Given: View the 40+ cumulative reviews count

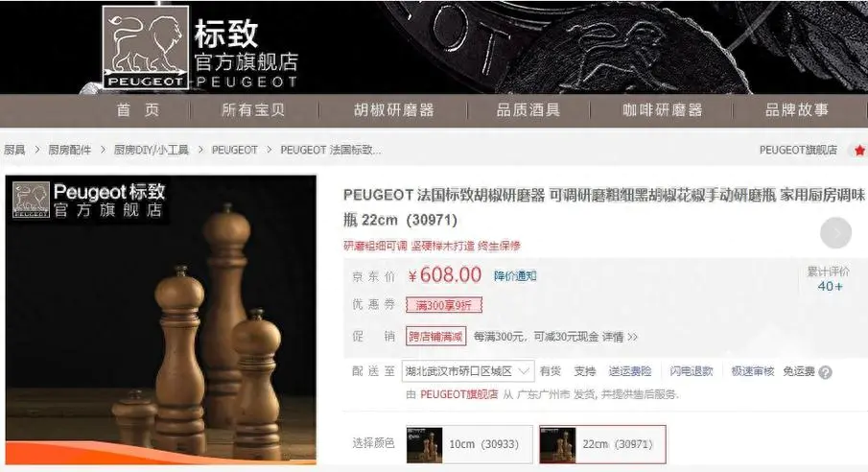Looking at the screenshot, I should [830, 287].
